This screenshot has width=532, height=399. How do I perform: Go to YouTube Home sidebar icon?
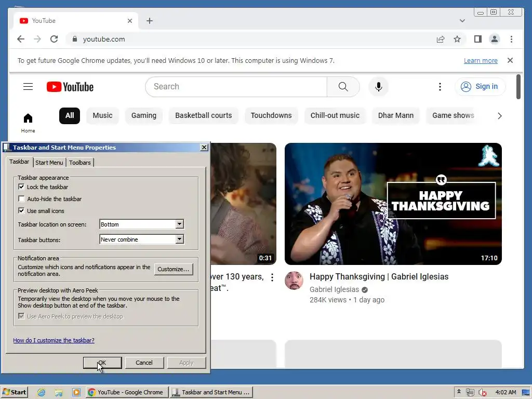point(28,123)
